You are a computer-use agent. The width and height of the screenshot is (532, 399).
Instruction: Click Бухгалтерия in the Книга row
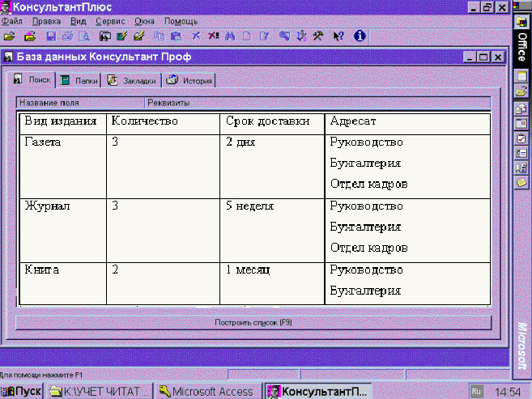(x=365, y=291)
